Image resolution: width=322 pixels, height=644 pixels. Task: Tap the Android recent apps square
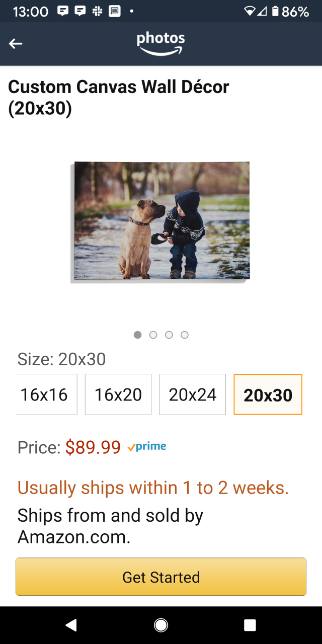[250, 625]
